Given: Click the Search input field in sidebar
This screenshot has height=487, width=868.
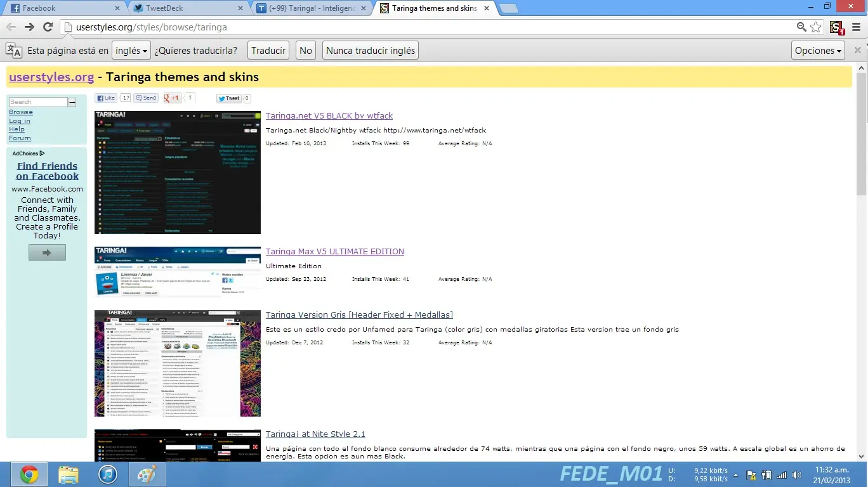Looking at the screenshot, I should coord(38,102).
